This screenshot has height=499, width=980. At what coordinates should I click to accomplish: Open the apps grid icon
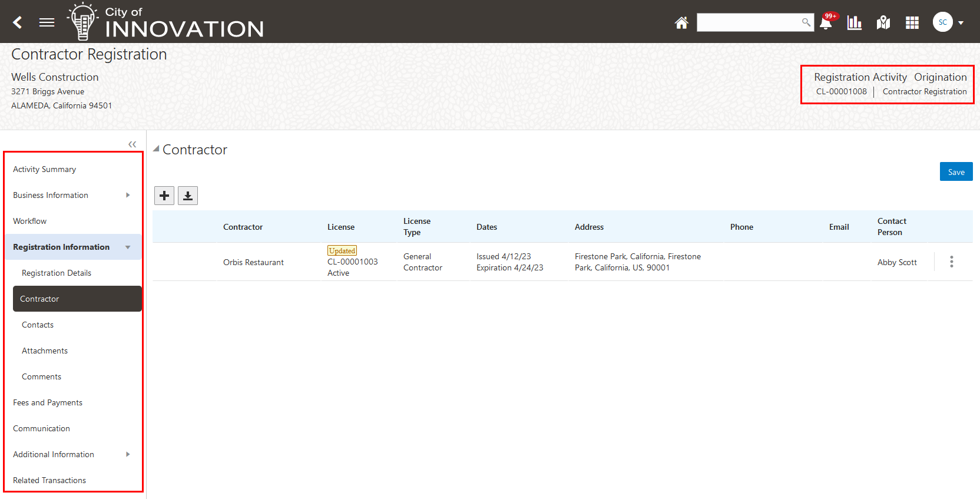tap(912, 22)
